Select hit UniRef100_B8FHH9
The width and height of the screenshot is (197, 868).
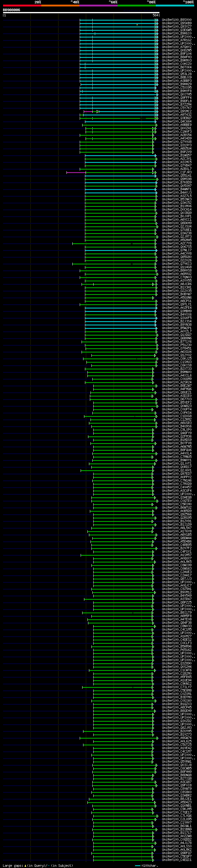point(176,772)
